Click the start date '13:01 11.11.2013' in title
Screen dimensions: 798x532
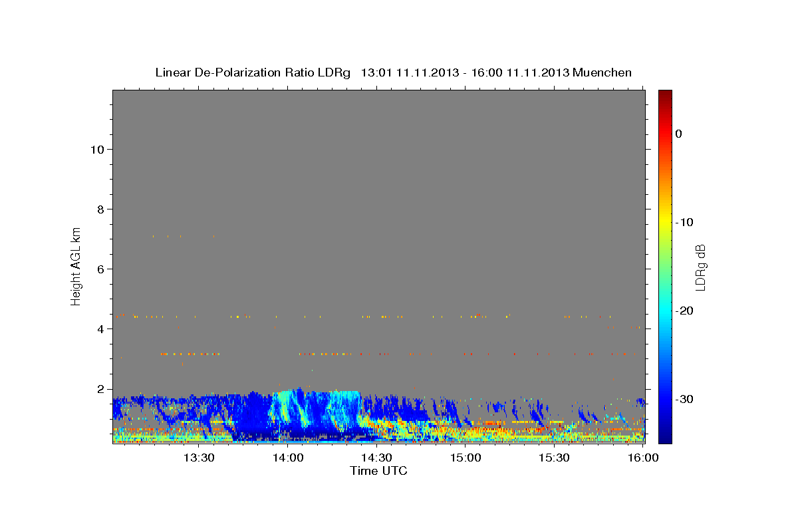coord(410,72)
